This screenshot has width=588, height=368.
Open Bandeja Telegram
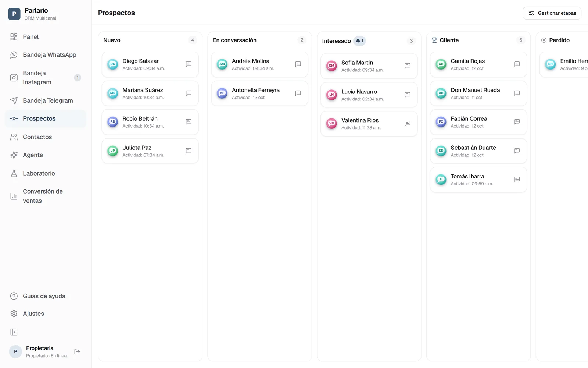(x=46, y=100)
